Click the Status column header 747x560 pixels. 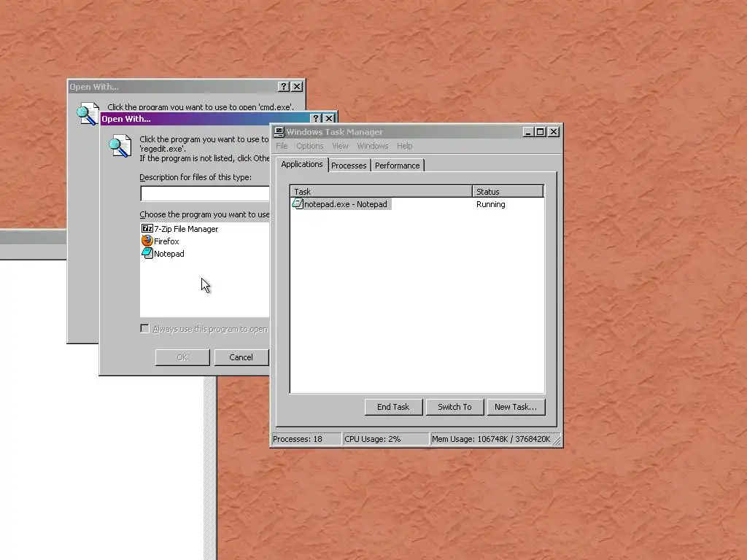click(508, 192)
